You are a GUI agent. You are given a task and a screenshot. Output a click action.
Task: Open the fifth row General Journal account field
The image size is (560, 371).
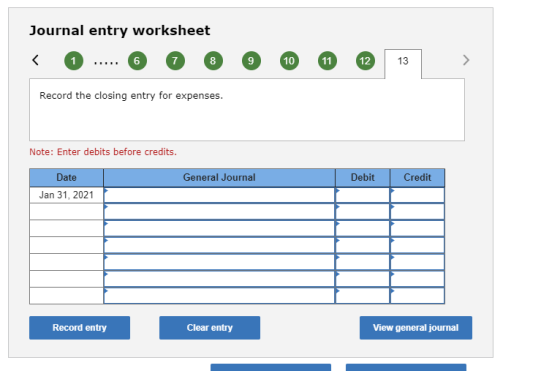pos(219,262)
